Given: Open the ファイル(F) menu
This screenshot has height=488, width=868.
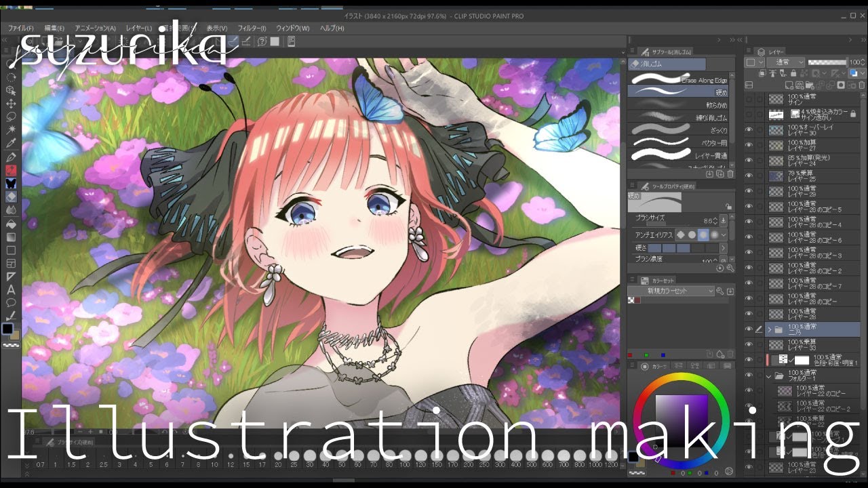Looking at the screenshot, I should coord(21,28).
